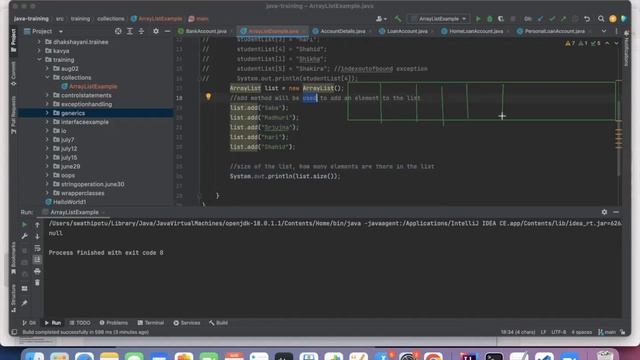This screenshot has height=360, width=640.
Task: Open Run panel settings gear
Action: [604, 212]
